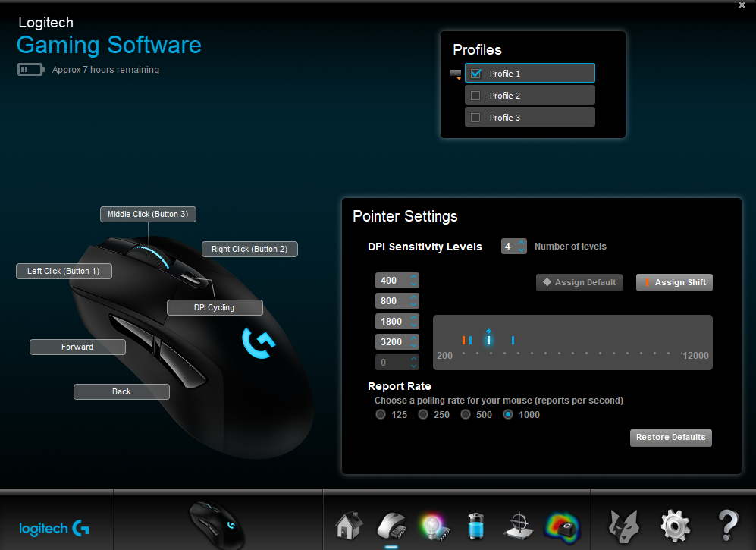Open the lighting settings lightbulb icon
Screen dimensions: 756x550
pos(434,524)
